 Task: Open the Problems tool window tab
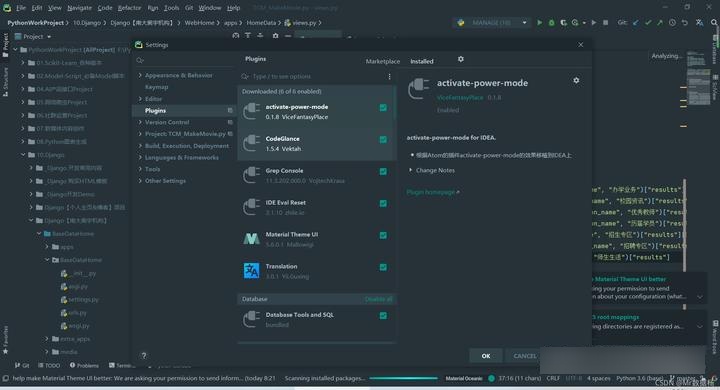coord(84,366)
